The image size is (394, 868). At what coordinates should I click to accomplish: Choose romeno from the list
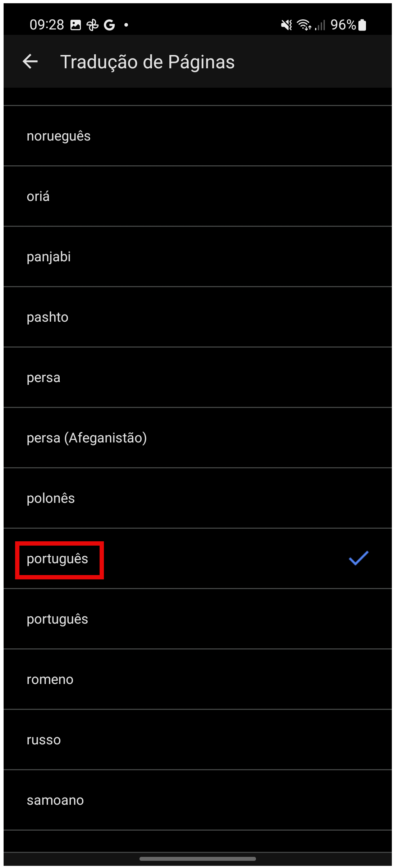(50, 680)
